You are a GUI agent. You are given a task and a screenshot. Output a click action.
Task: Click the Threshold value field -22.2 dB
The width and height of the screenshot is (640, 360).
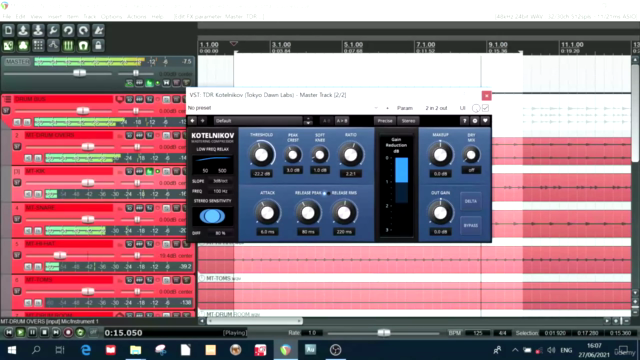tap(262, 173)
